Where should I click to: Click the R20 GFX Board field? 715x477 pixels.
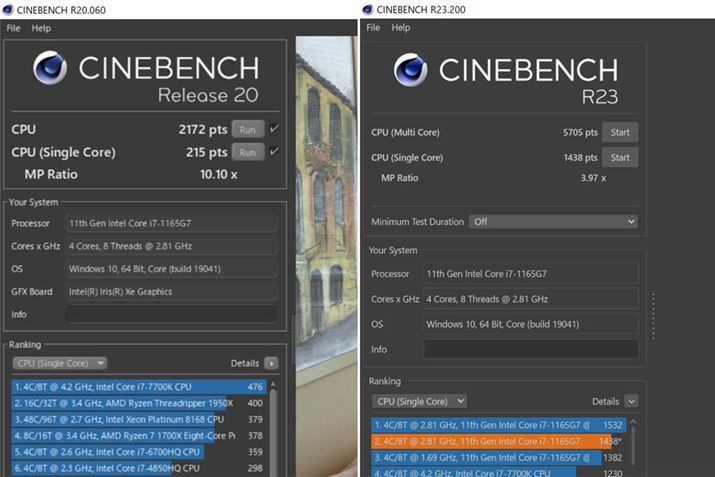click(171, 291)
